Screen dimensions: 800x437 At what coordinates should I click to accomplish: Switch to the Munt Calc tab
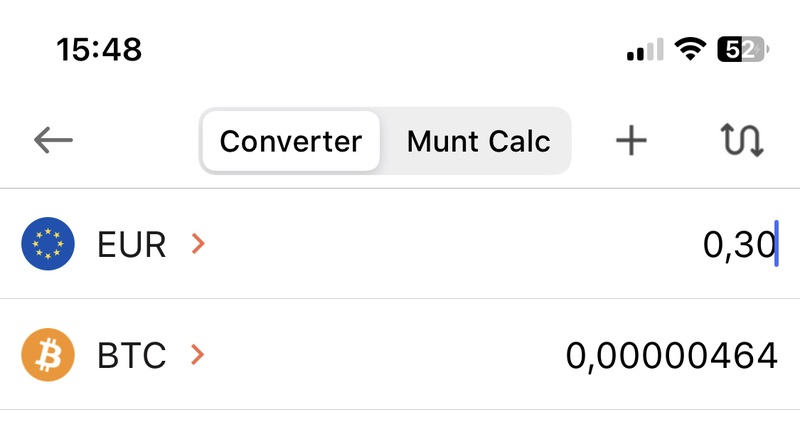(x=478, y=141)
